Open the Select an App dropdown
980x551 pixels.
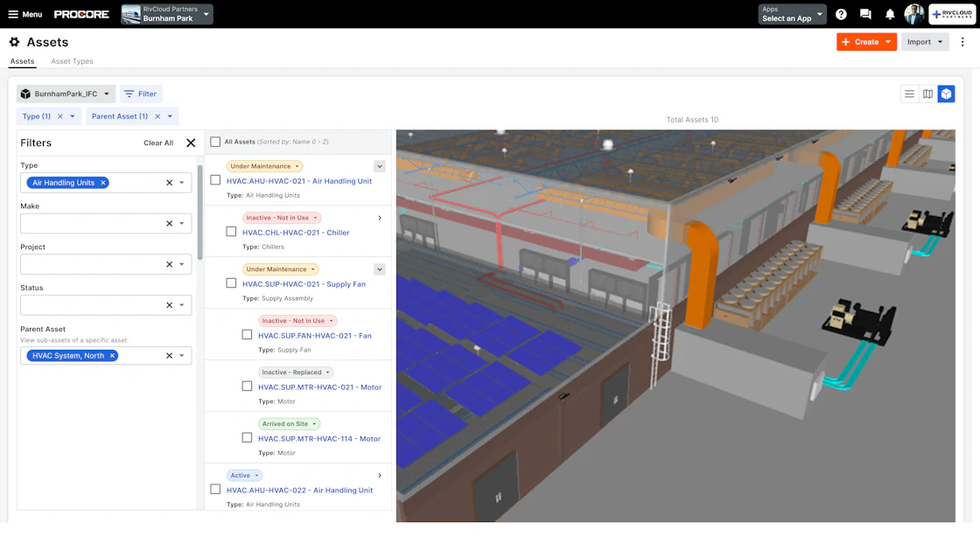coord(792,14)
